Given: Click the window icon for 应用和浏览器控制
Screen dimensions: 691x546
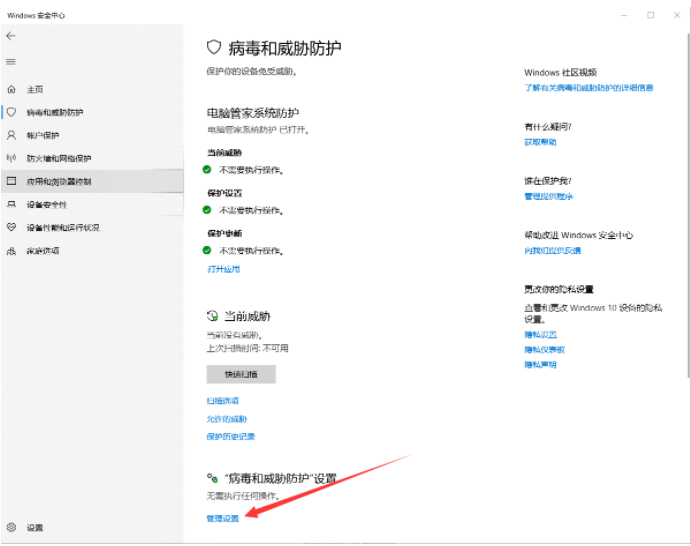Looking at the screenshot, I should pos(11,181).
